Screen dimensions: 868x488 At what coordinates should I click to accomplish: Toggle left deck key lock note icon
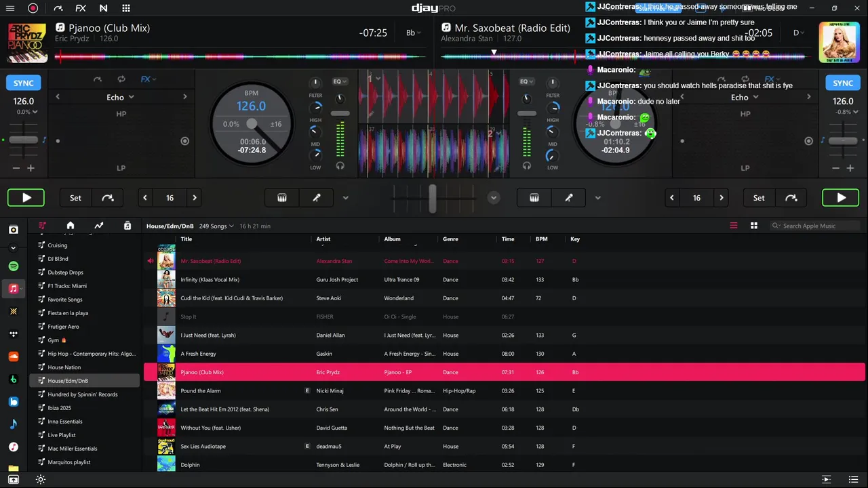[45, 140]
